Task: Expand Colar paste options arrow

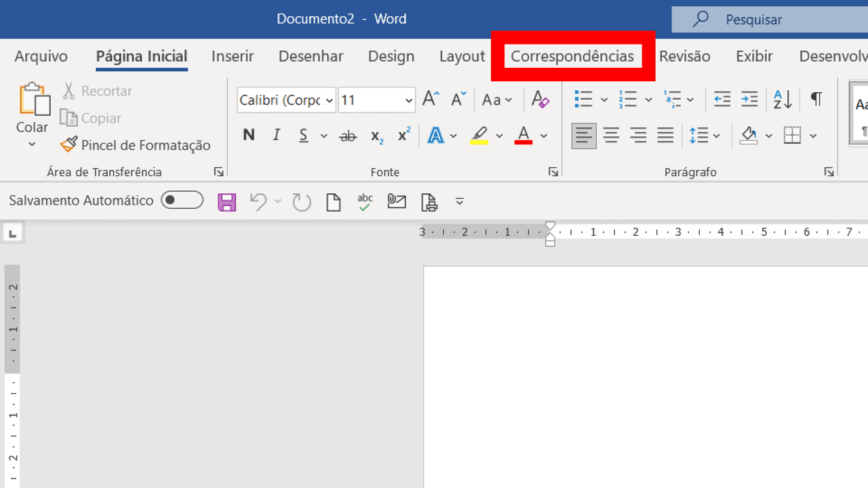Action: click(32, 144)
